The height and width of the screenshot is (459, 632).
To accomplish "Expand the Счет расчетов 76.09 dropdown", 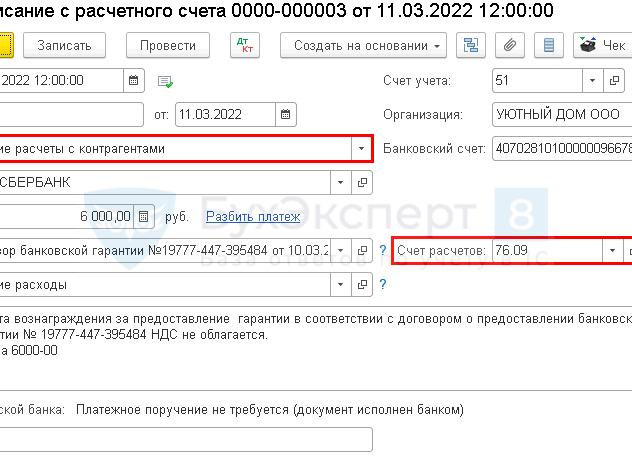I will pos(612,251).
